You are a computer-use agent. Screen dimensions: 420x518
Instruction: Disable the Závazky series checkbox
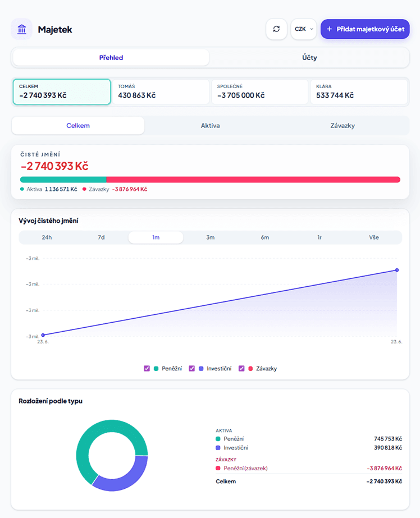click(x=241, y=368)
